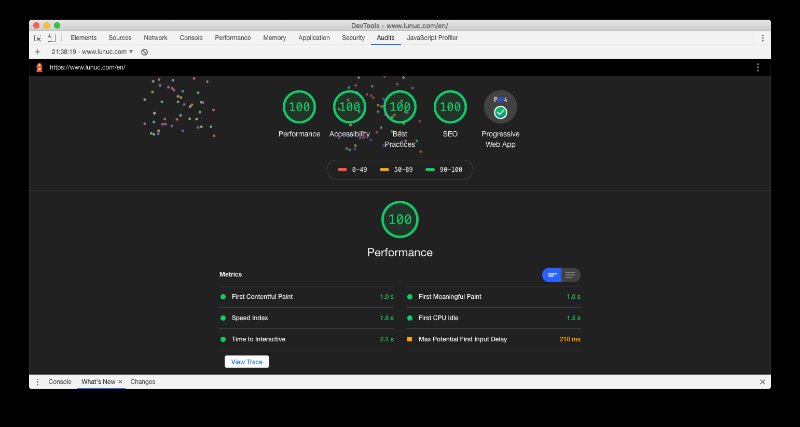Open the audit run dropdown for www.lunuc.com

tap(92, 52)
